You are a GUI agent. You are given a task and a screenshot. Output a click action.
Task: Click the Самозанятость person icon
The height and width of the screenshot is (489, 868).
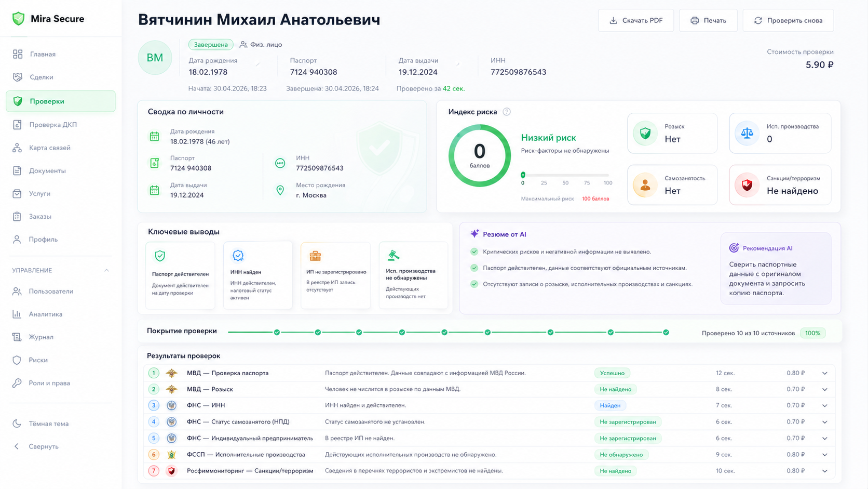(x=645, y=185)
